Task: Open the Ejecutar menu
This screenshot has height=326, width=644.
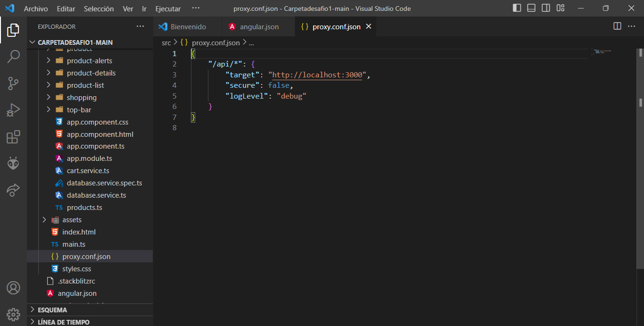Action: pyautogui.click(x=167, y=8)
